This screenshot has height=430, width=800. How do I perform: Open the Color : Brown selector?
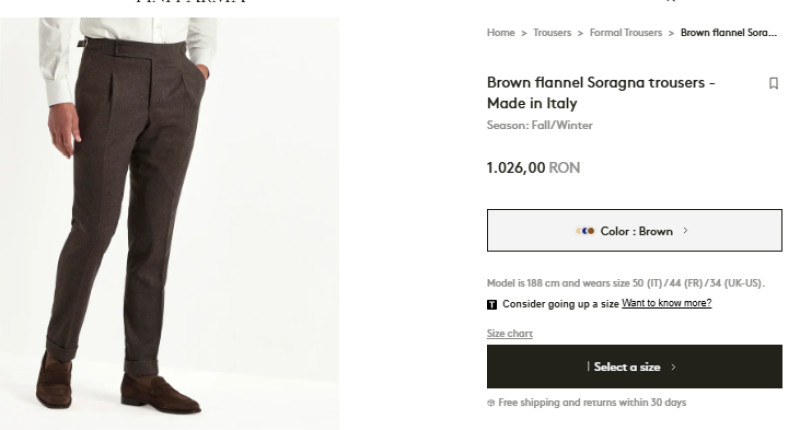(634, 231)
